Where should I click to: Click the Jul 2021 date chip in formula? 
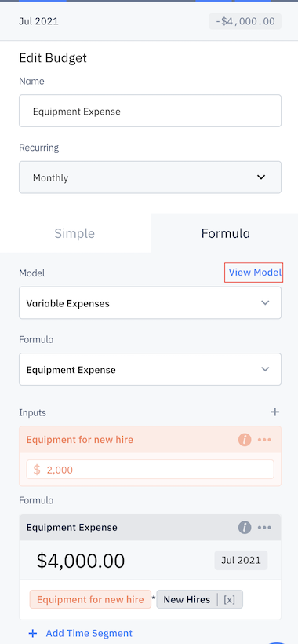coord(241,560)
